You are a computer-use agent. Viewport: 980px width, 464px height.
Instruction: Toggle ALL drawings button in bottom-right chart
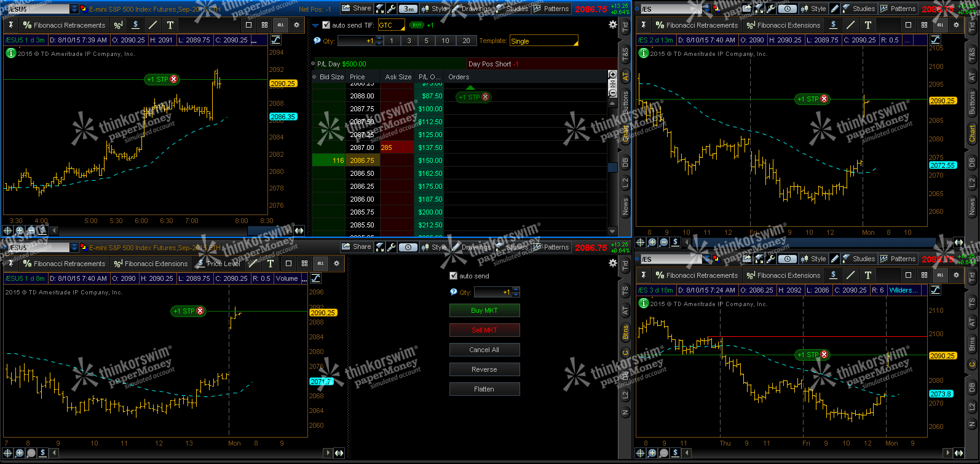[940, 275]
